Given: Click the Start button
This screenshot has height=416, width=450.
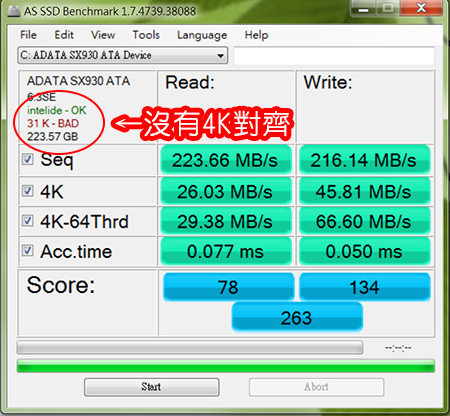Looking at the screenshot, I should pos(152,387).
